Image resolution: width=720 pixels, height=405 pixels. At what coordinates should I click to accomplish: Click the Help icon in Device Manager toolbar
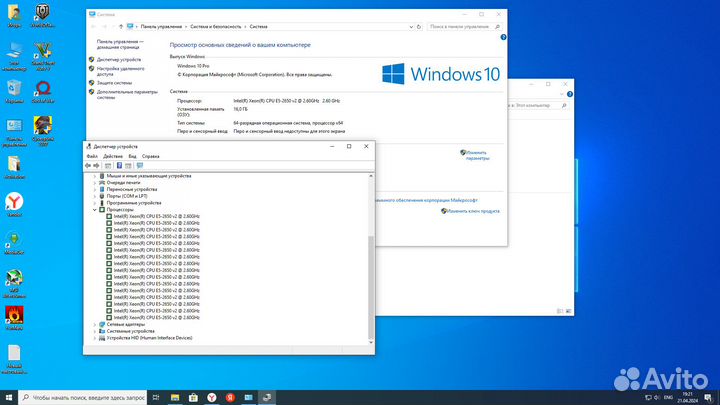coord(118,165)
